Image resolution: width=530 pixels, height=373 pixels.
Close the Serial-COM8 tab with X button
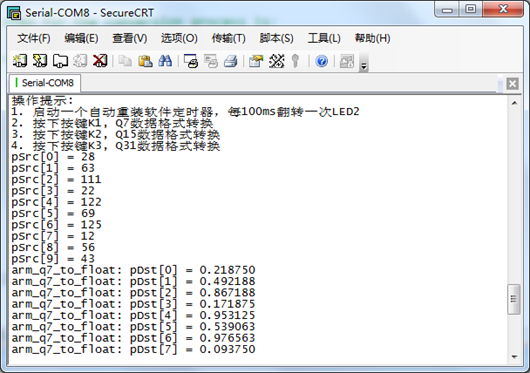coord(512,83)
